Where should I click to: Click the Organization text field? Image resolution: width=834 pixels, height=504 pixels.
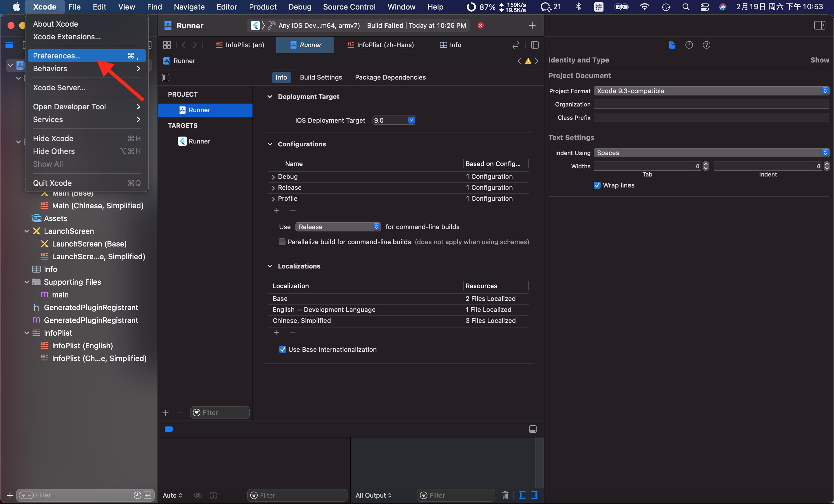pos(711,104)
